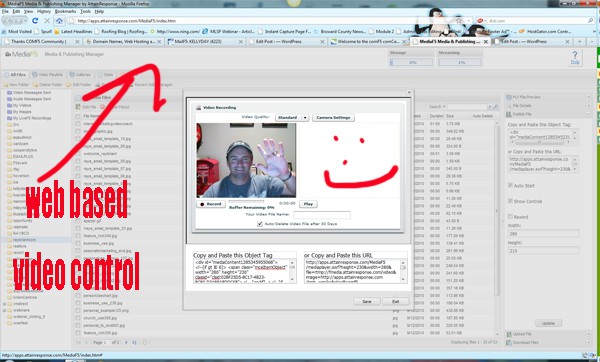Switch to the Welcome to the comF5 tab
This screenshot has height=362, width=600.
pyautogui.click(x=368, y=41)
